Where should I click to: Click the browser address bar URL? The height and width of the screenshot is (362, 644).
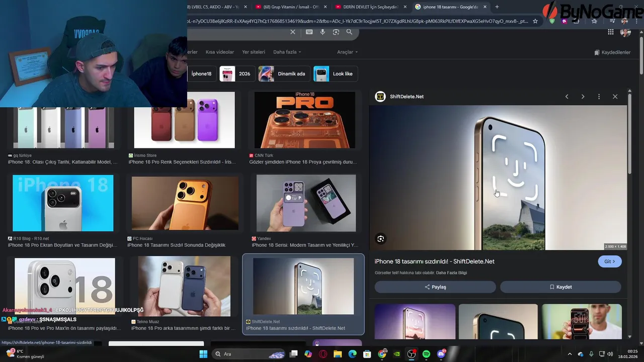357,21
